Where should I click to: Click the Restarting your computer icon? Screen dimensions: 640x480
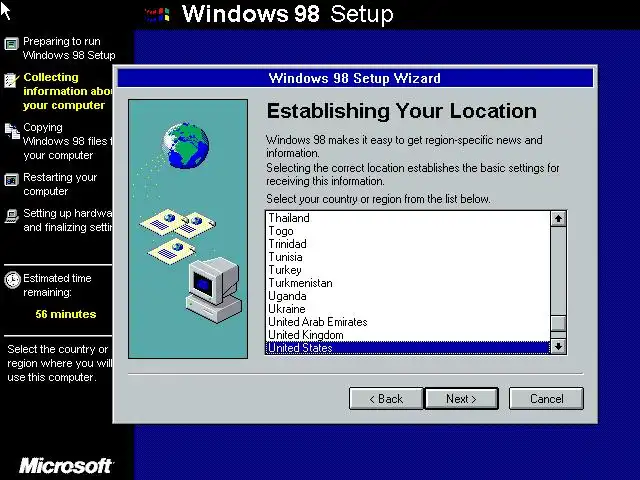(11, 180)
